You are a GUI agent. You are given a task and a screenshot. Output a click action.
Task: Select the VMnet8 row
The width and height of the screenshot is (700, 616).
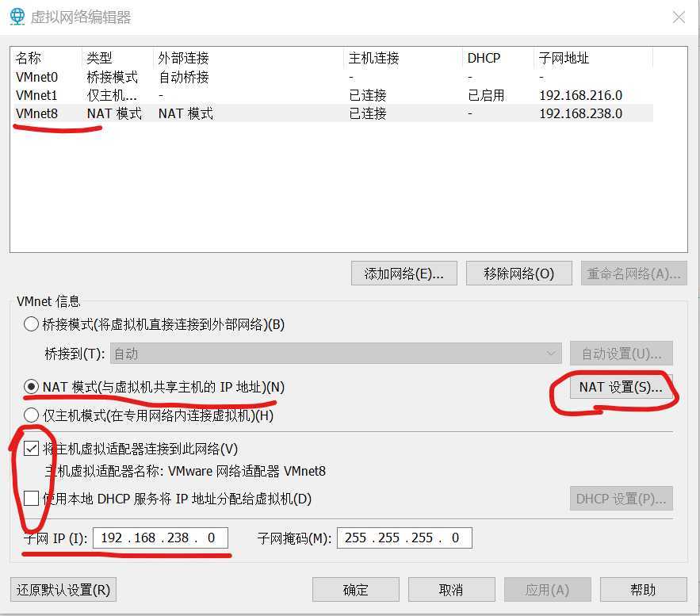click(333, 113)
